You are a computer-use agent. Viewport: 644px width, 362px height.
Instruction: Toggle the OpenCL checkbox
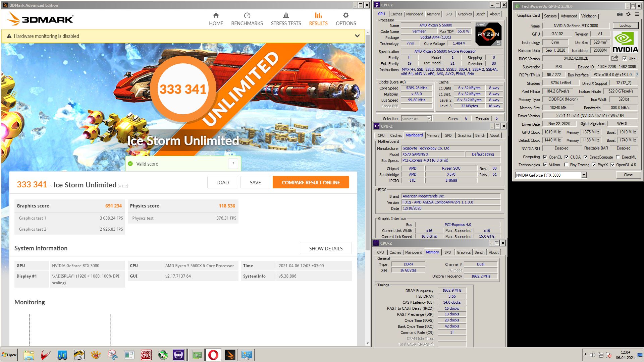(545, 157)
